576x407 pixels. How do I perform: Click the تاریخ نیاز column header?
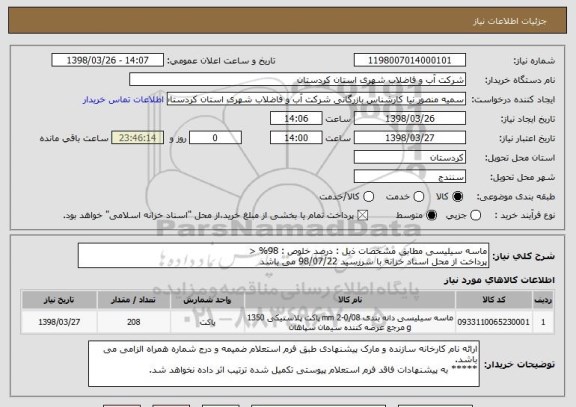pyautogui.click(x=59, y=300)
